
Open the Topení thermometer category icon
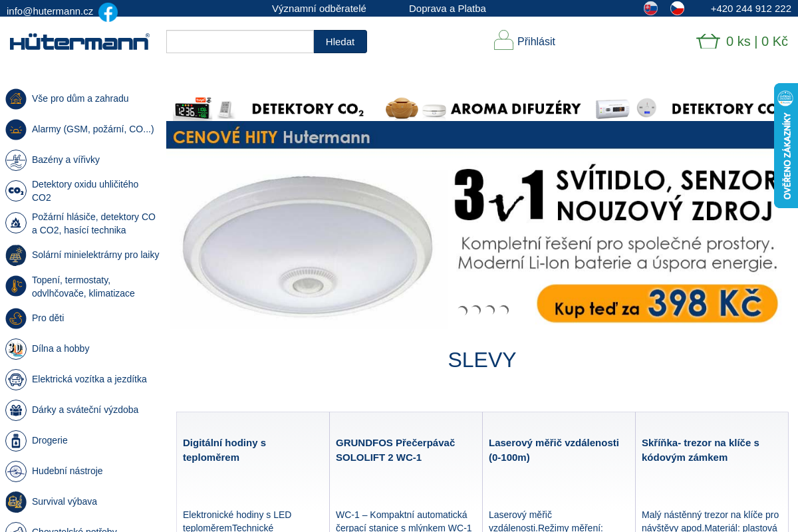click(x=16, y=286)
